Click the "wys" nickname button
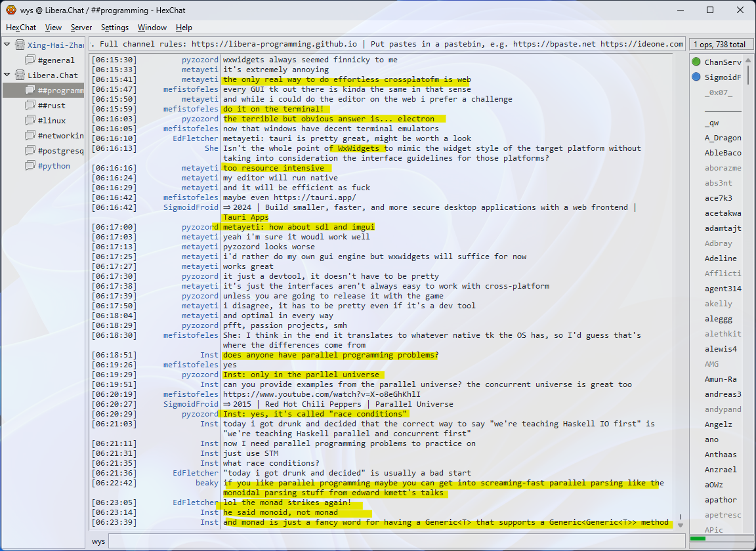Image resolution: width=756 pixels, height=551 pixels. point(98,541)
